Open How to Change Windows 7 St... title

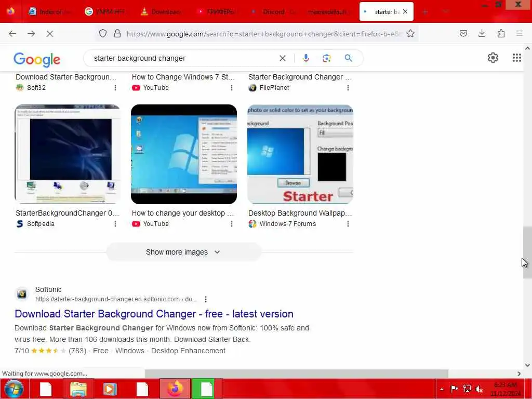coord(183,77)
